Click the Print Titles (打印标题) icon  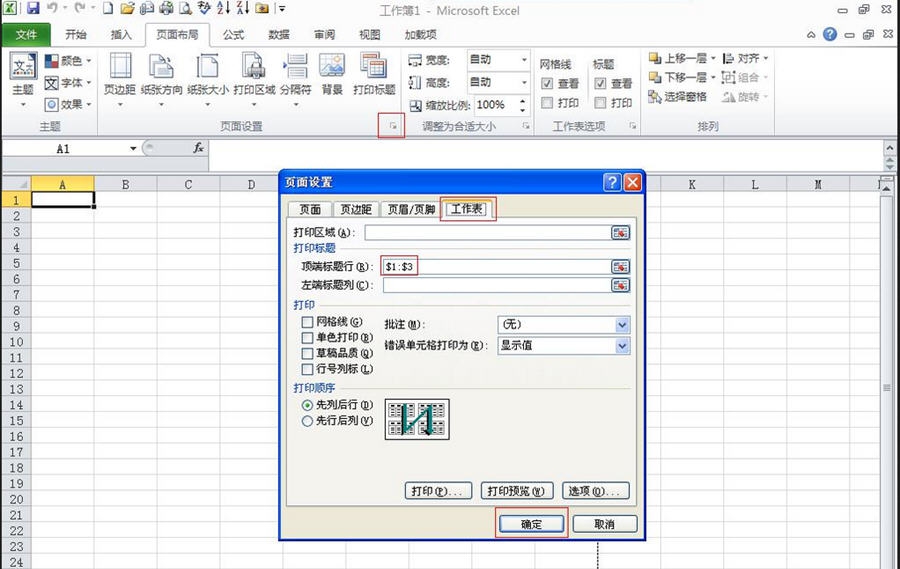coord(374,65)
